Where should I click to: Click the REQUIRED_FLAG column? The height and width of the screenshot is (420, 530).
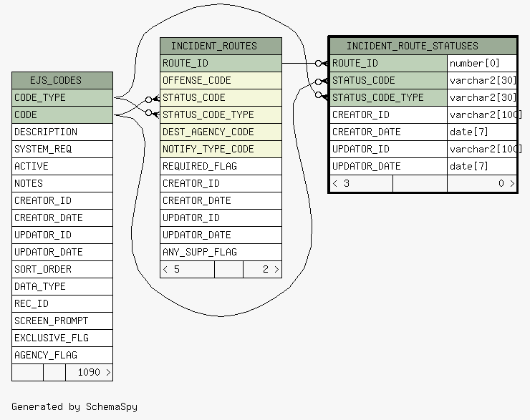coord(221,166)
